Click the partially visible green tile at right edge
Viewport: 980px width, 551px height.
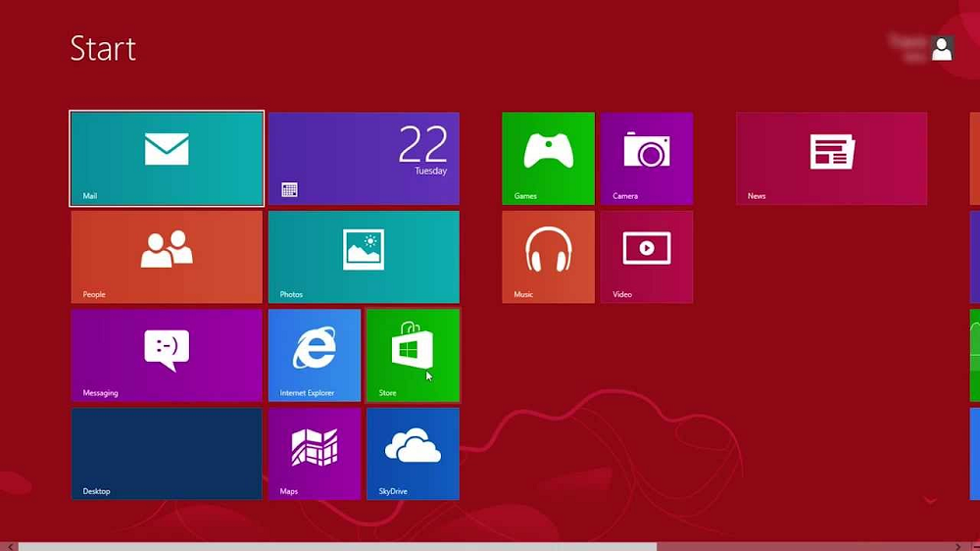pyautogui.click(x=974, y=355)
